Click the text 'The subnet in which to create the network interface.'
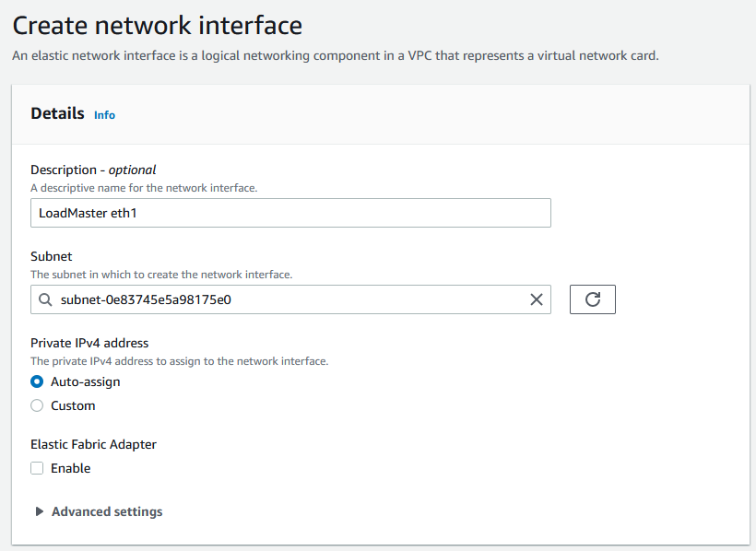756x551 pixels. (x=161, y=275)
